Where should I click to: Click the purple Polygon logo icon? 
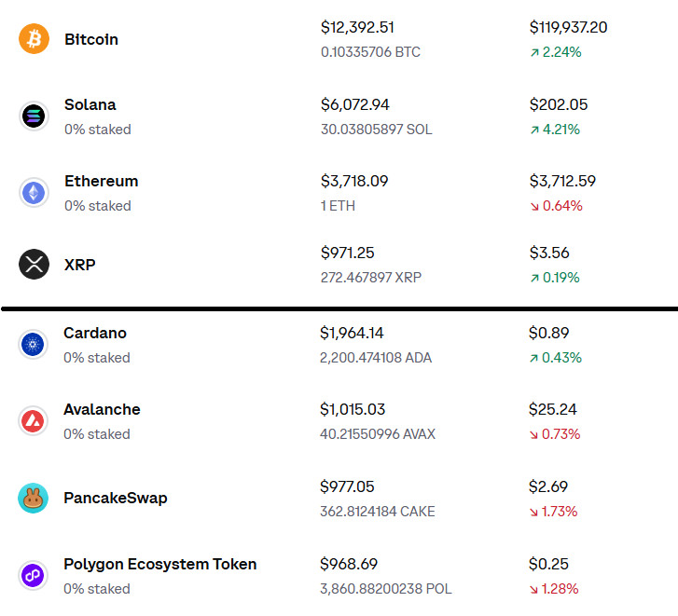click(33, 575)
